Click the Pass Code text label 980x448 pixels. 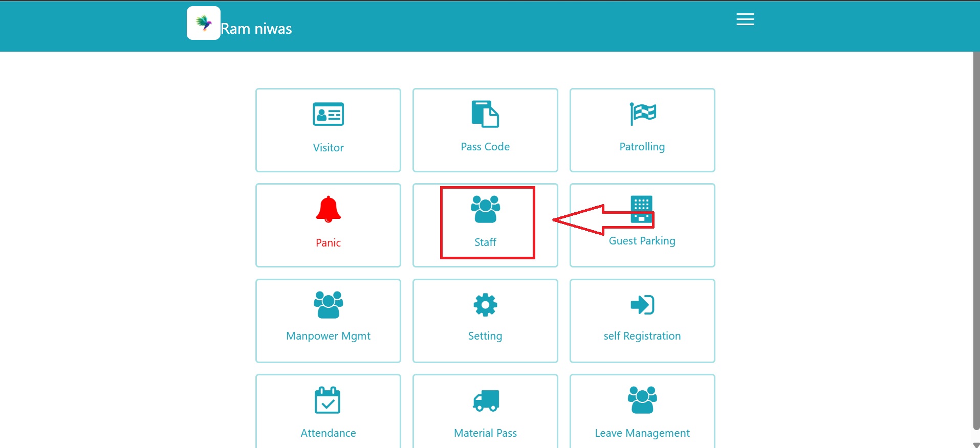pyautogui.click(x=485, y=147)
